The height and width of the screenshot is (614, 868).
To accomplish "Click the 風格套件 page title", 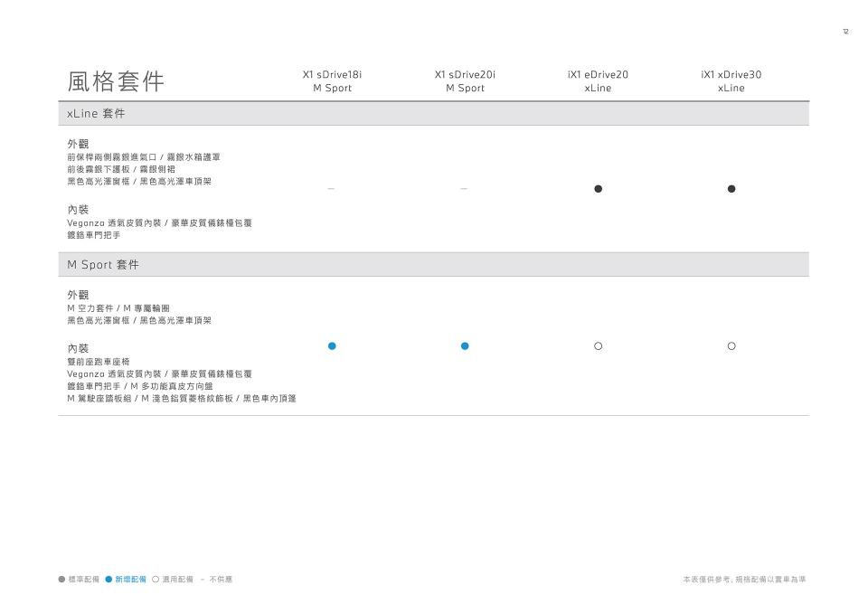I will point(116,81).
